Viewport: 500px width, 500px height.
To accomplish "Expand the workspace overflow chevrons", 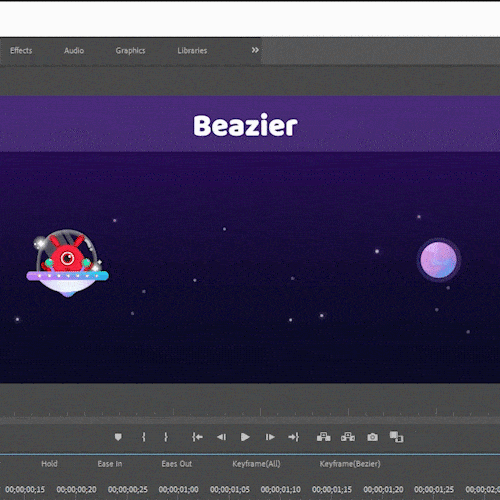I will click(255, 50).
